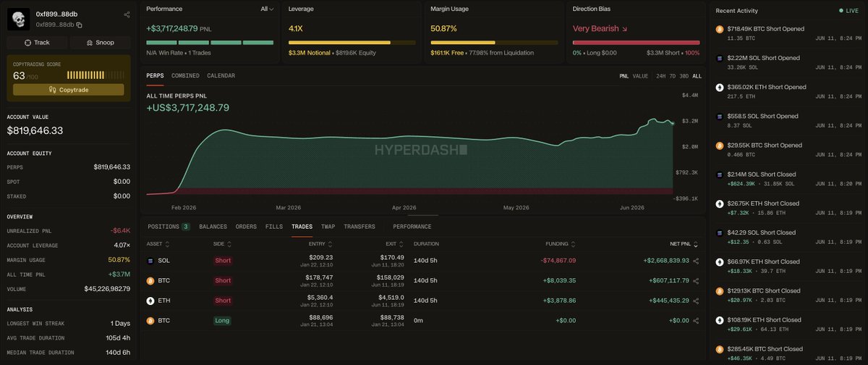Share the wallet profile via share icon
868x365 pixels.
point(127,14)
